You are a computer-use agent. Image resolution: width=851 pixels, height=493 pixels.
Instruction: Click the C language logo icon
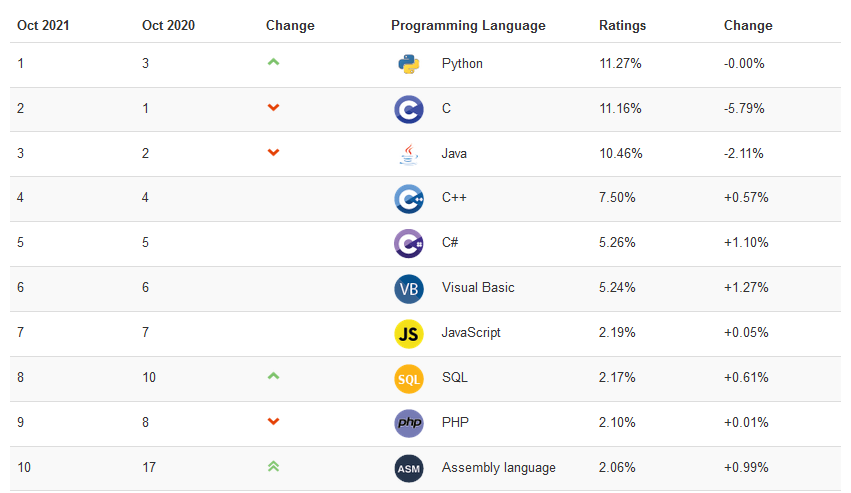click(409, 109)
